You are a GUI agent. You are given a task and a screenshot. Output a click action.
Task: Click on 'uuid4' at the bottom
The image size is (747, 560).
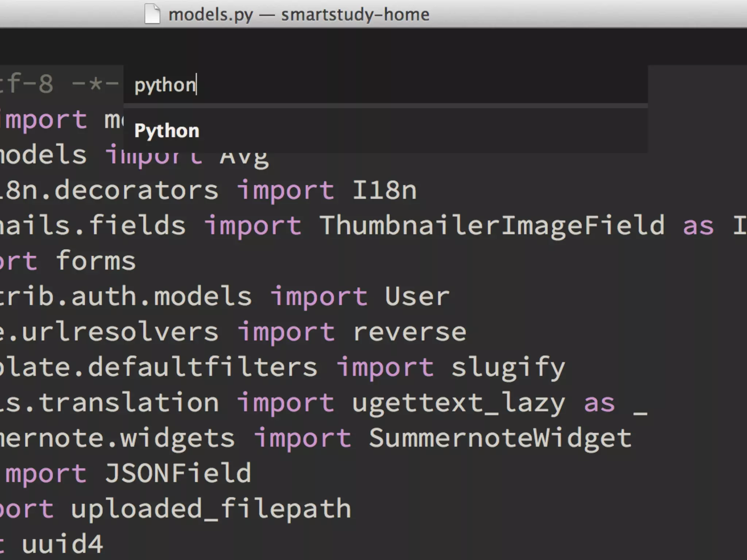coord(62,544)
